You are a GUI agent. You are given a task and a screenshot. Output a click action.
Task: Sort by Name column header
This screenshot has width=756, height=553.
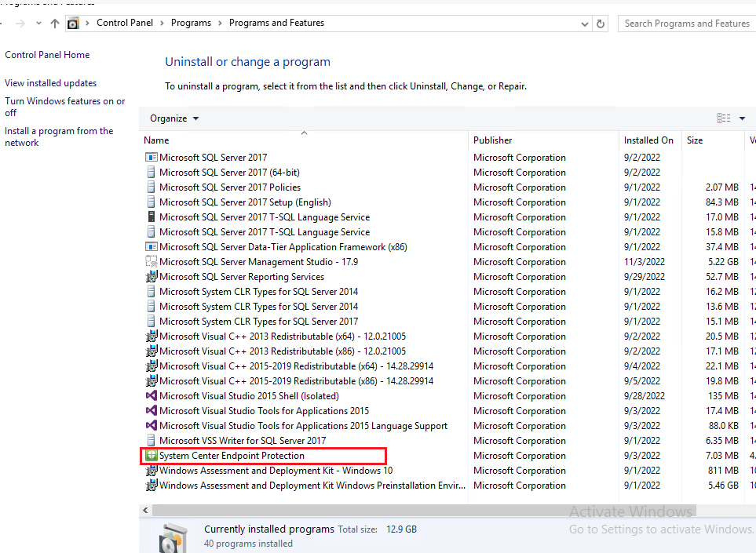304,140
